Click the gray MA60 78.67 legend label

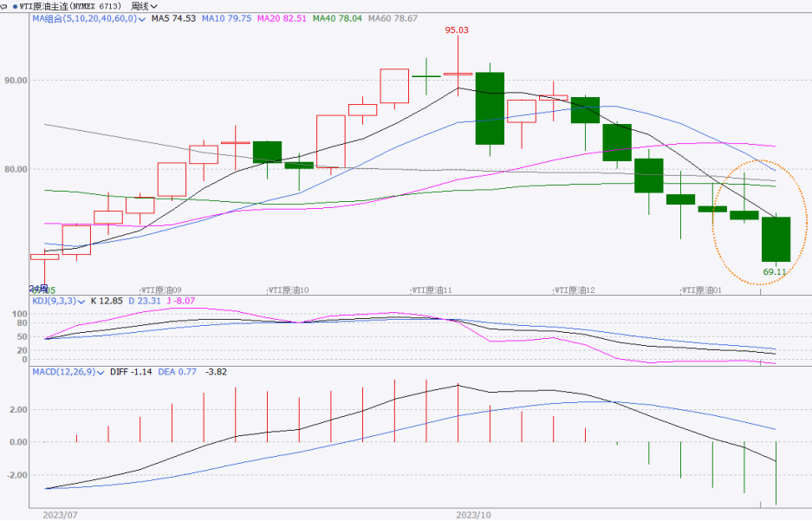pyautogui.click(x=392, y=17)
